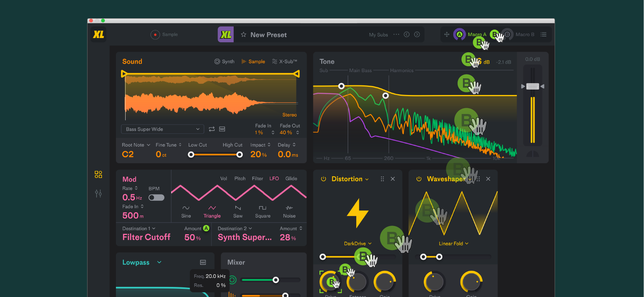Open the keyboard icon next to loop
This screenshot has height=297, width=644.
click(x=222, y=129)
